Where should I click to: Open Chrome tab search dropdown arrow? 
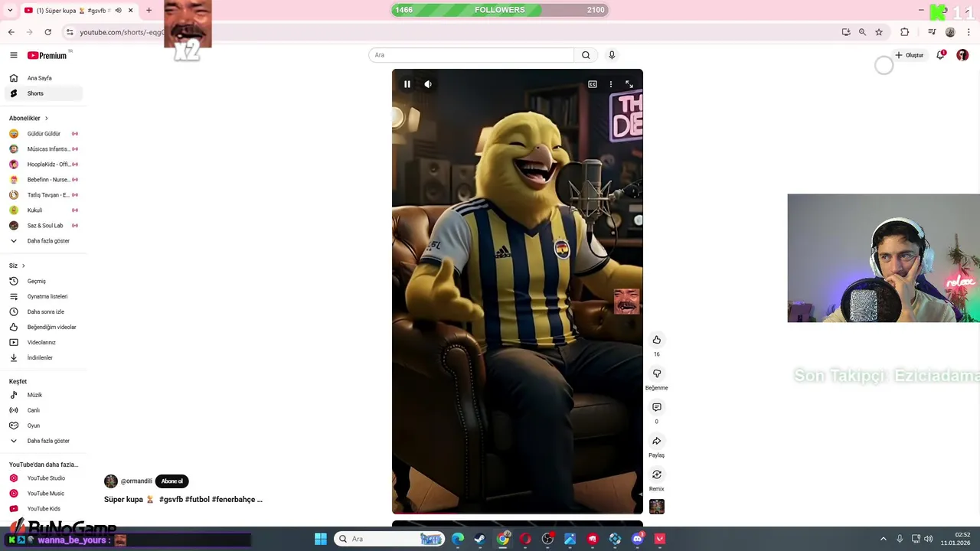coord(10,10)
